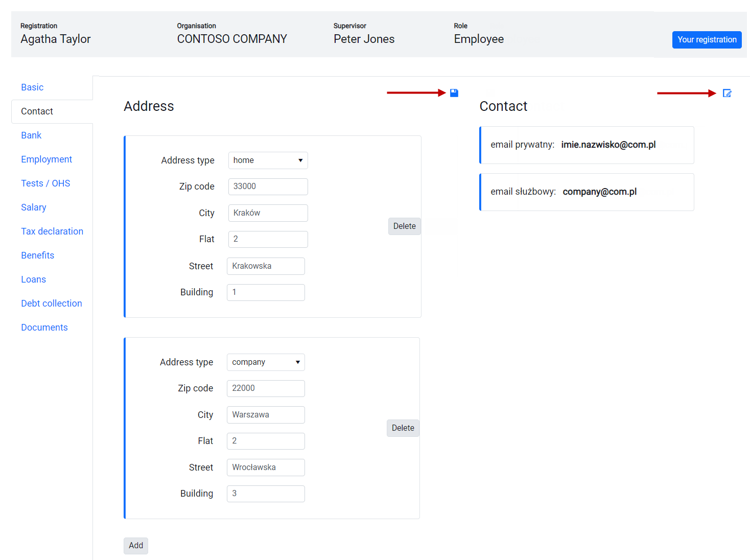750x560 pixels.
Task: Open the Tax declaration tab
Action: tap(52, 231)
